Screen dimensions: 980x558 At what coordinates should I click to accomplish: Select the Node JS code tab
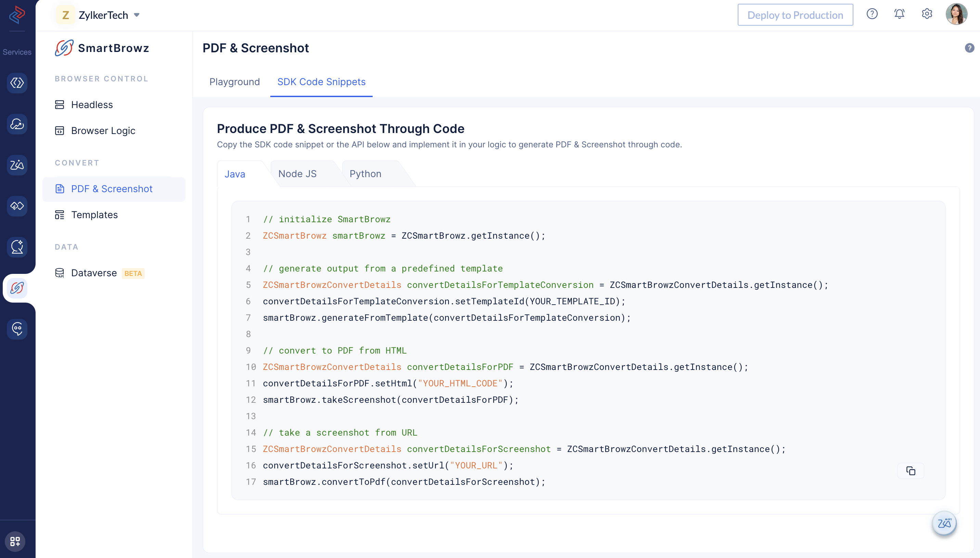coord(297,174)
